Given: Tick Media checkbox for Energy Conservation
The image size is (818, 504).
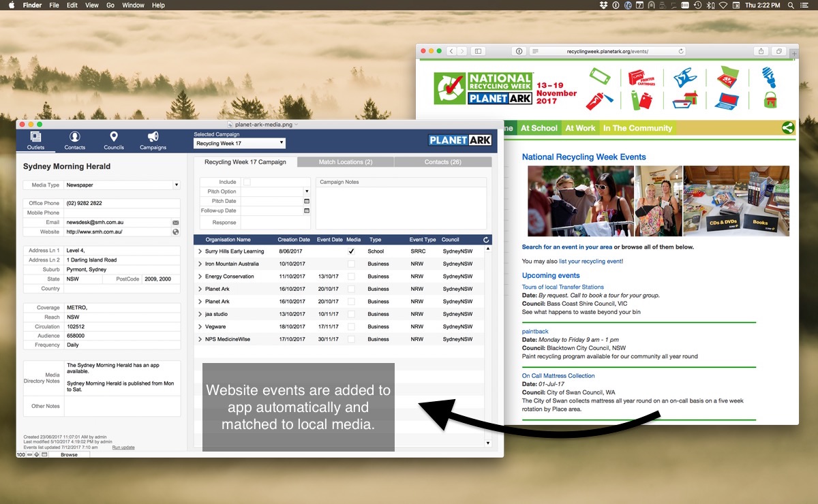Looking at the screenshot, I should tap(351, 277).
